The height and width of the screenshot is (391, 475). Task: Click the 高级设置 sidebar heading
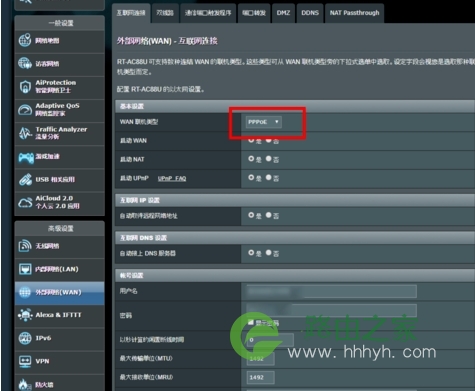[60, 228]
